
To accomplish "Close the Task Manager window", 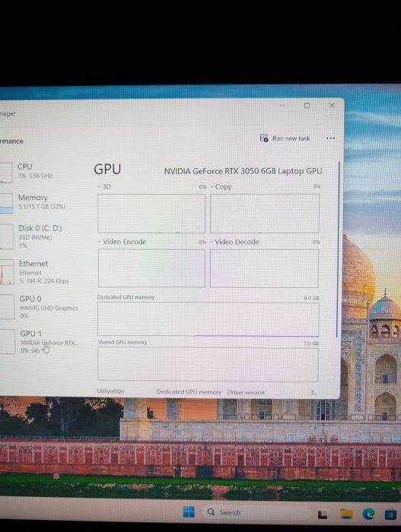I will (332, 106).
